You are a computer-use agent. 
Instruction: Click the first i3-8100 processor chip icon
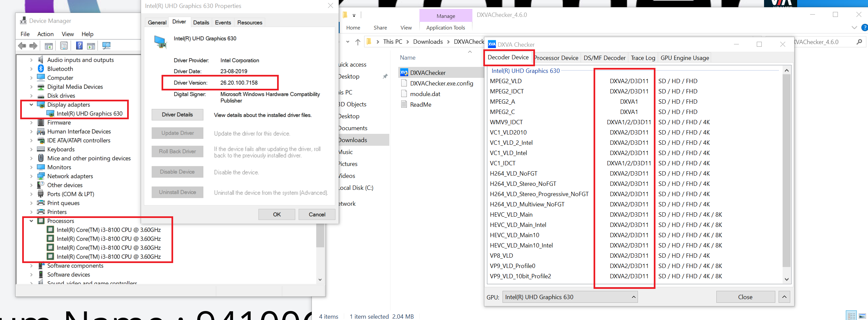[50, 230]
